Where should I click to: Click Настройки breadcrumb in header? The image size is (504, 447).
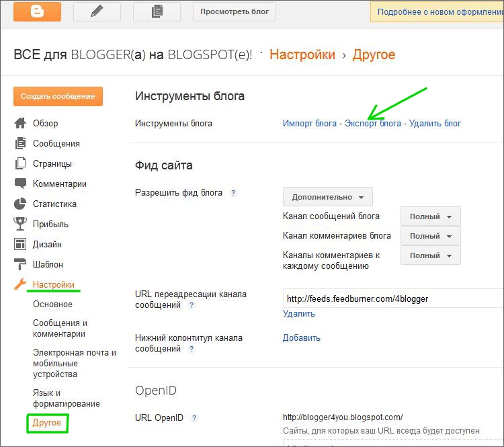pos(302,54)
